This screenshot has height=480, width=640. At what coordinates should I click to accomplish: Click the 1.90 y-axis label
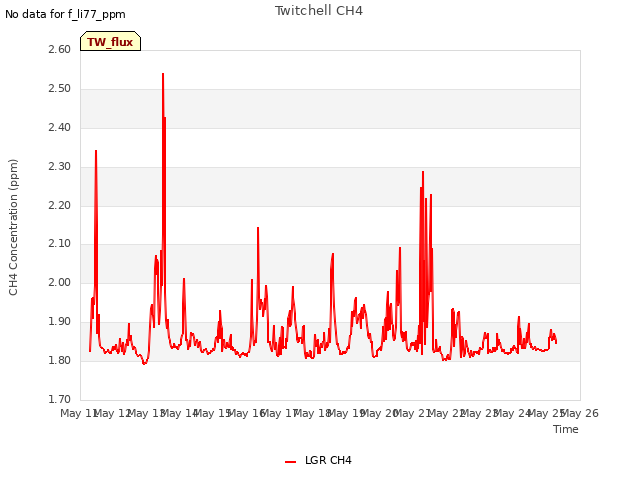pos(60,322)
